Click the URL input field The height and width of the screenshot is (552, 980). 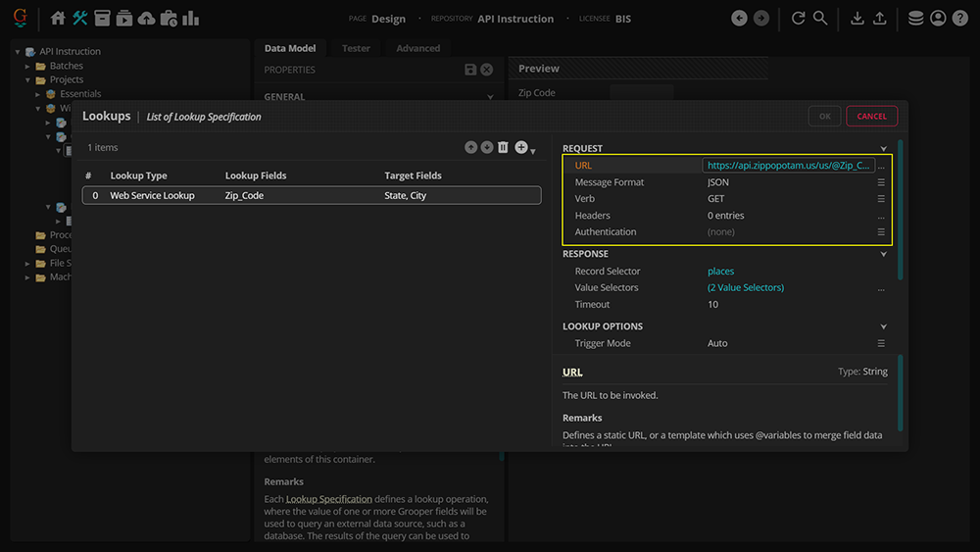coord(788,166)
